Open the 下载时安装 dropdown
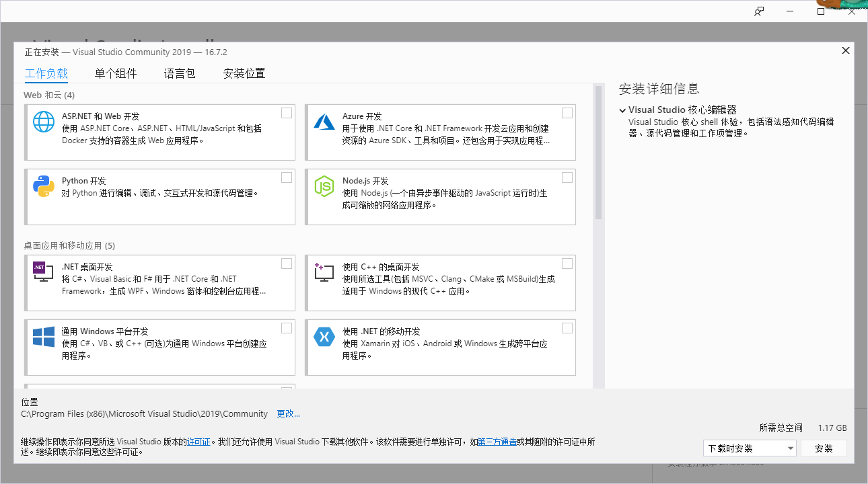The width and height of the screenshot is (868, 484). (x=750, y=448)
